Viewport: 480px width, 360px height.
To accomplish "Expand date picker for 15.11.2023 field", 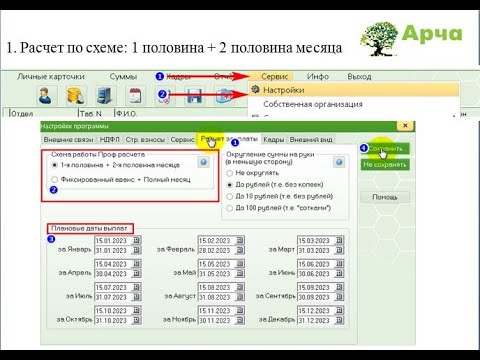I will 240,310.
